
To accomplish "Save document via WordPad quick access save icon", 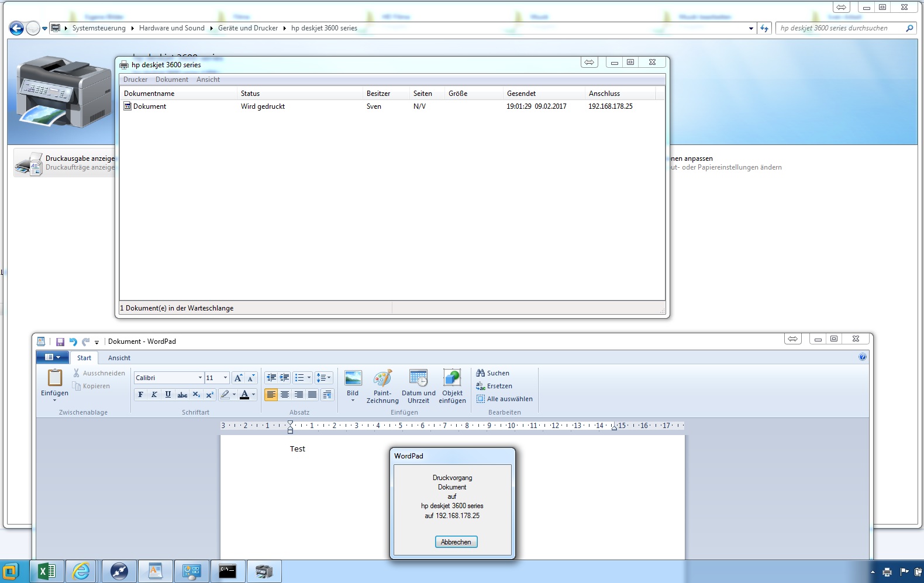I will point(60,341).
